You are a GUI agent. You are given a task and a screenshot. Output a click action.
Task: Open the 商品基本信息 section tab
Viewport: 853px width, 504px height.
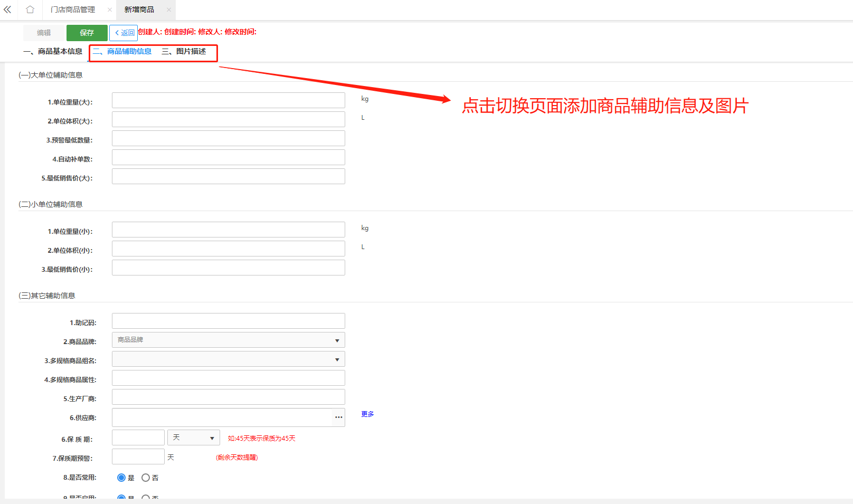tap(53, 51)
